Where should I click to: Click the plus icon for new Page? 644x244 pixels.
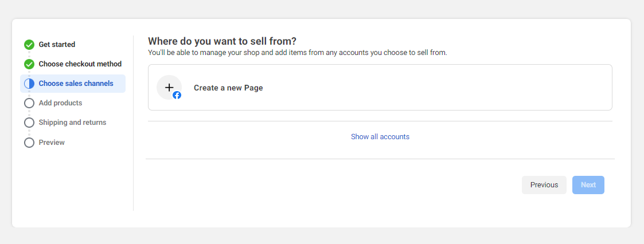point(169,87)
